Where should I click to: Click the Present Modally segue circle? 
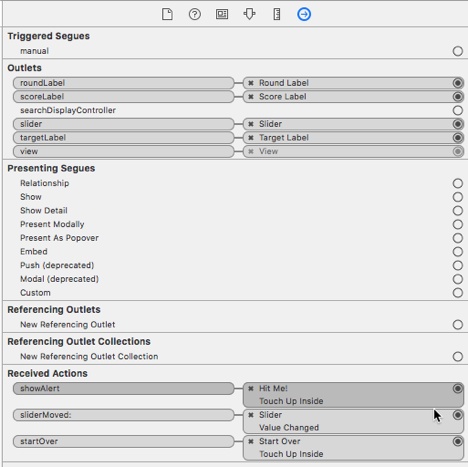[458, 224]
